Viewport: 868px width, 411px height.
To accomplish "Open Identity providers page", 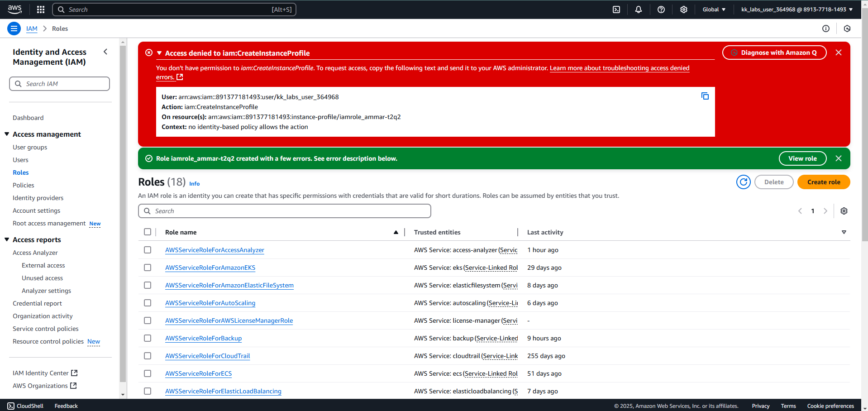I will [x=38, y=198].
